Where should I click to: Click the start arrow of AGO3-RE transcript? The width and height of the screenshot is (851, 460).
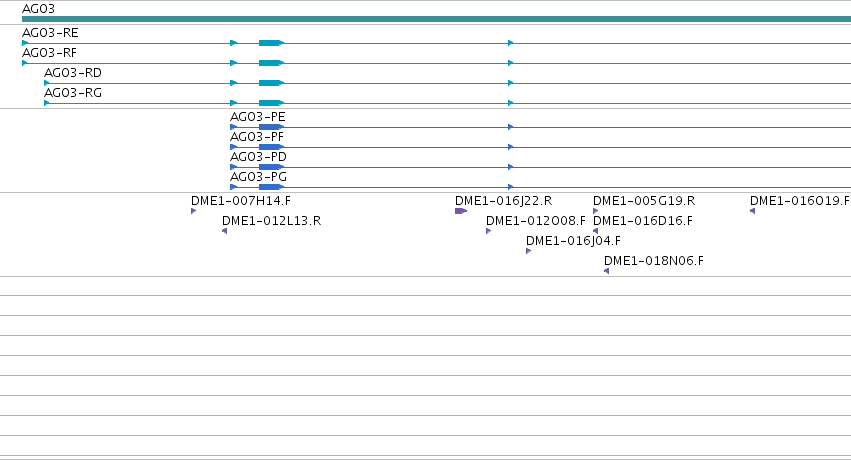(x=25, y=43)
